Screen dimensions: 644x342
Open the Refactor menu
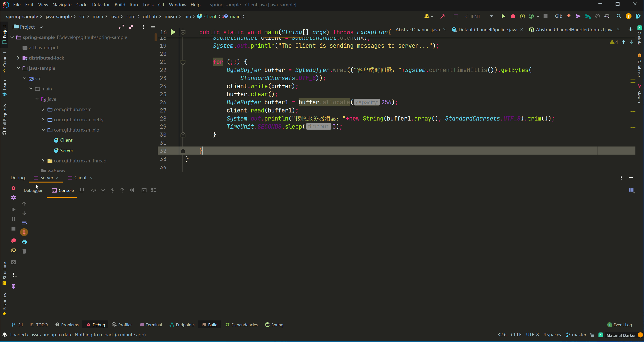coord(100,4)
